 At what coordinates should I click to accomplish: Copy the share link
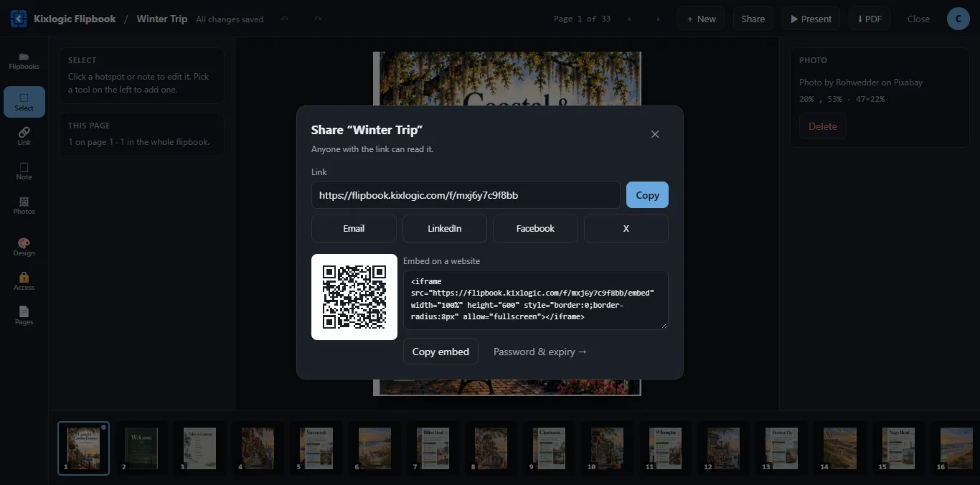pos(647,195)
